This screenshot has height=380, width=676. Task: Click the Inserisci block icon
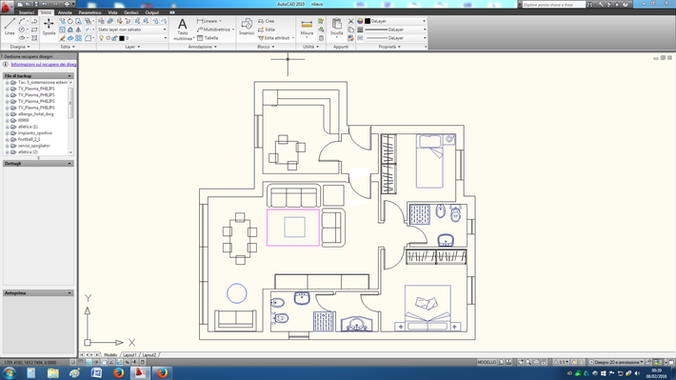(x=247, y=27)
